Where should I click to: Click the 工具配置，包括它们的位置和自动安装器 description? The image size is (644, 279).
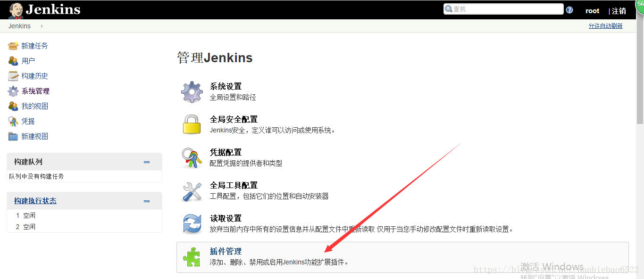coord(269,196)
